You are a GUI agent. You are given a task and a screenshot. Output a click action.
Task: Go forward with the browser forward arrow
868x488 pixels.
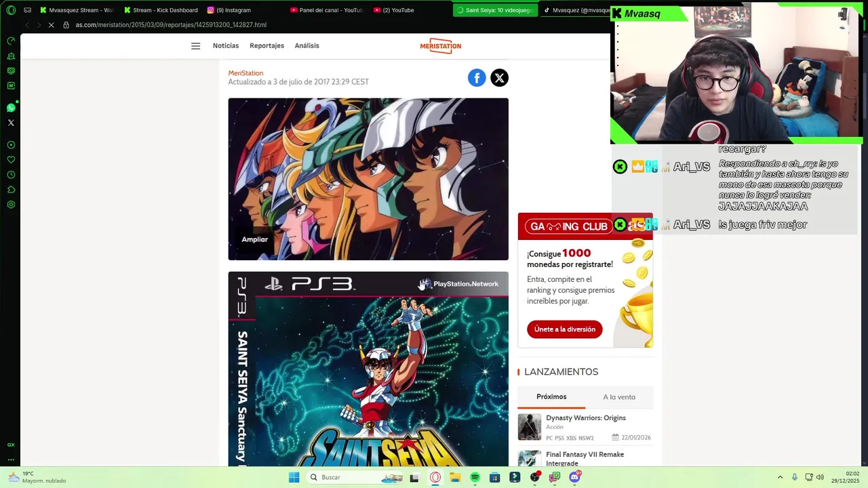[38, 25]
